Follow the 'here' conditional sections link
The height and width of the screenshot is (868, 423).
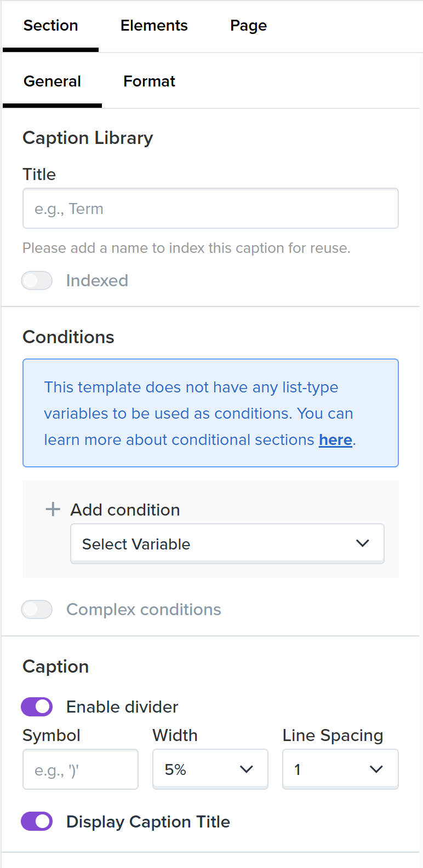[x=335, y=440]
